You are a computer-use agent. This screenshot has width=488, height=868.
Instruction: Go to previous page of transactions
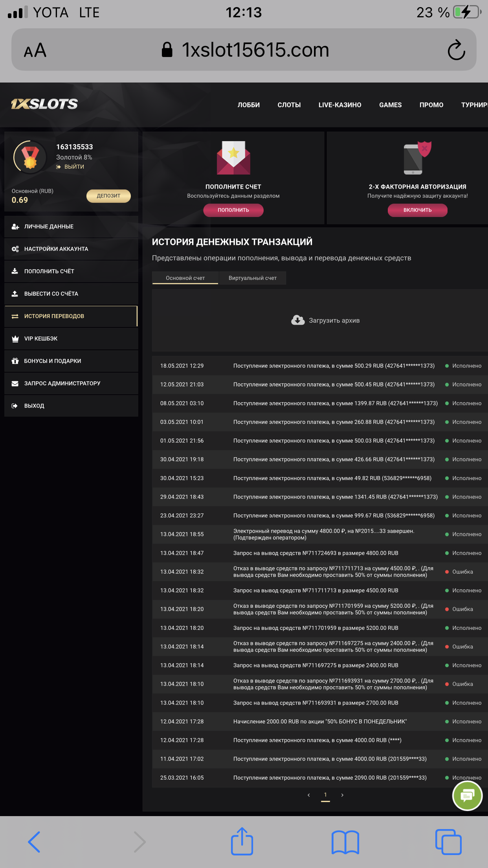point(308,795)
